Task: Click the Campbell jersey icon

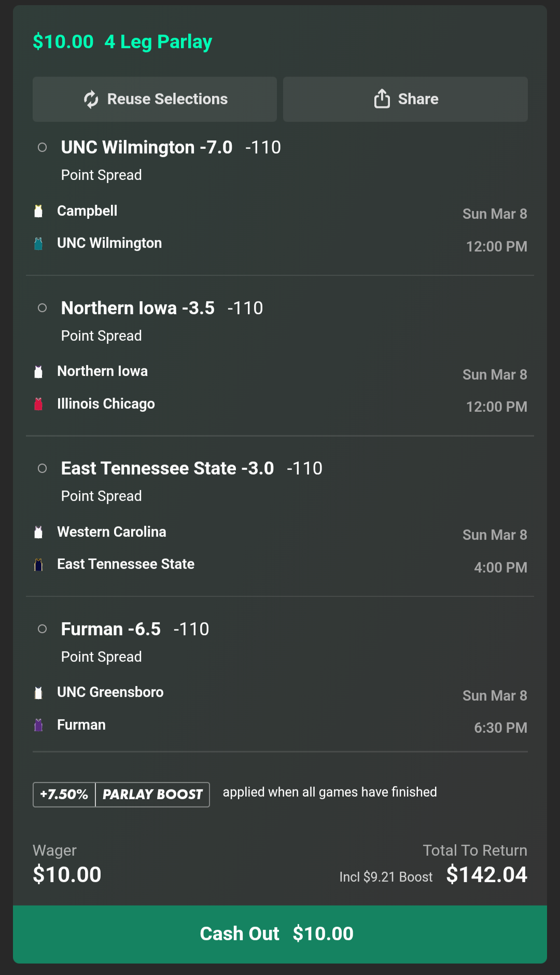Action: [38, 211]
